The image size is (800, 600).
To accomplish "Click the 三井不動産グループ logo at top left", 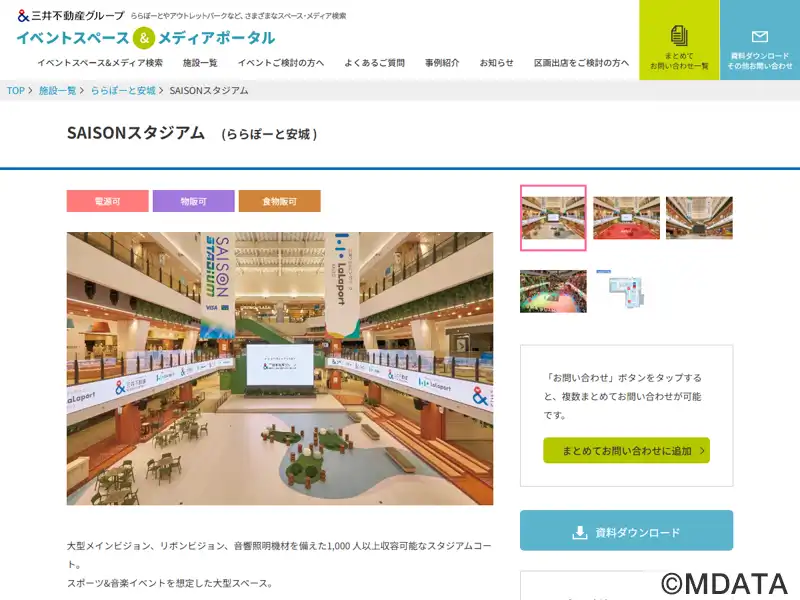I will click(x=71, y=16).
